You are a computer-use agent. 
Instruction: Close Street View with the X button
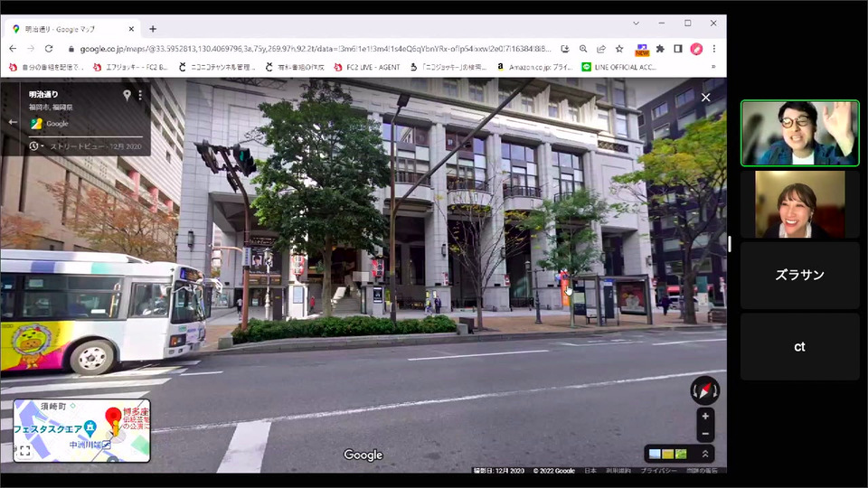coord(706,98)
